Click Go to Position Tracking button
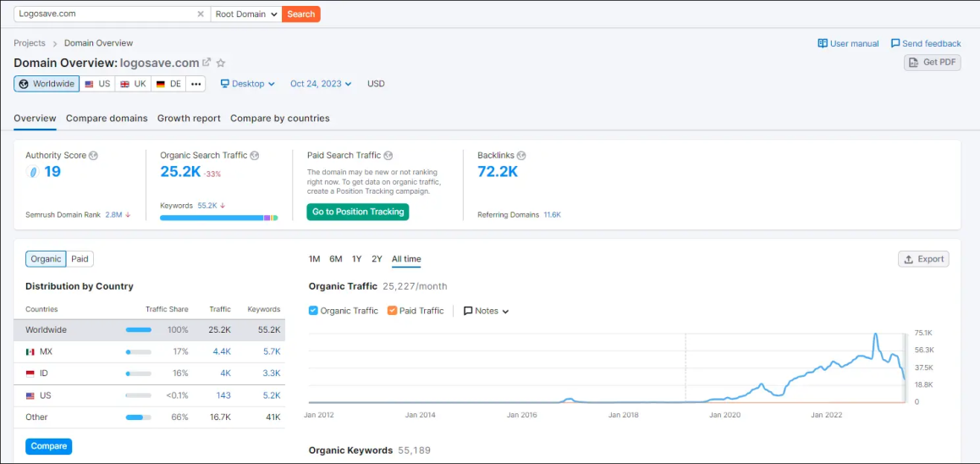Screen dimensions: 980x464 [358, 212]
